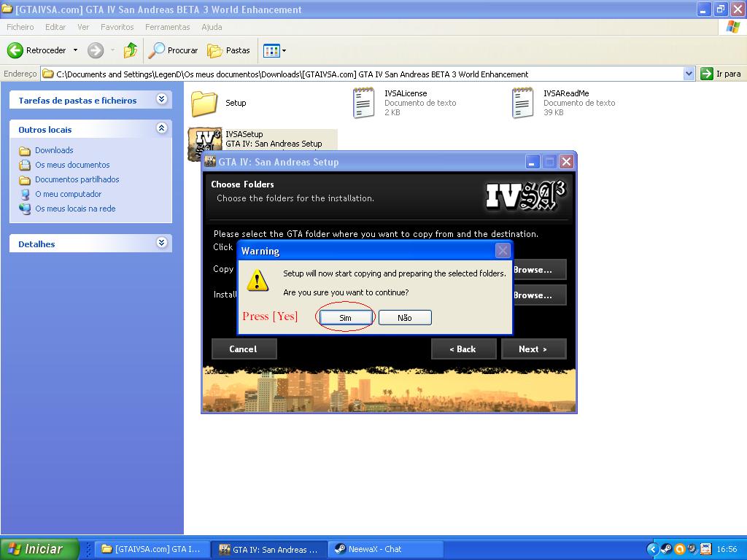Viewport: 747px width, 560px height.
Task: Expand hidden system tray icons arrow
Action: point(653,550)
